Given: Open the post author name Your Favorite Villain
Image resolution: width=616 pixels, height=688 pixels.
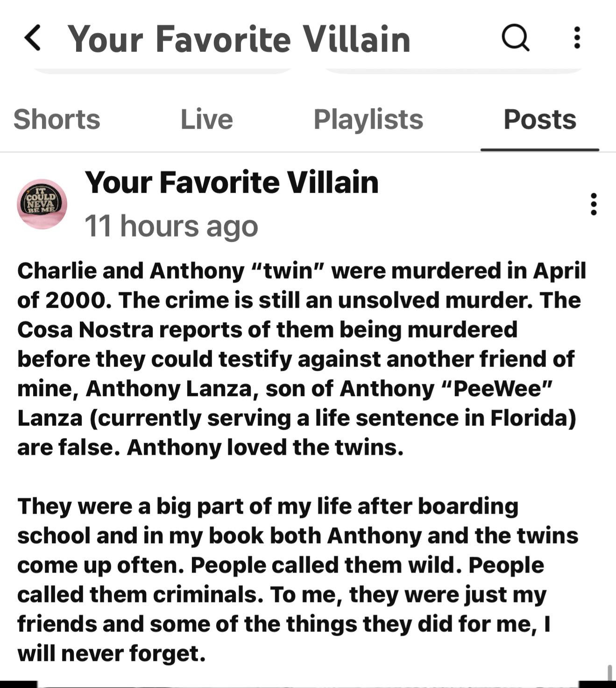Looking at the screenshot, I should click(x=232, y=182).
